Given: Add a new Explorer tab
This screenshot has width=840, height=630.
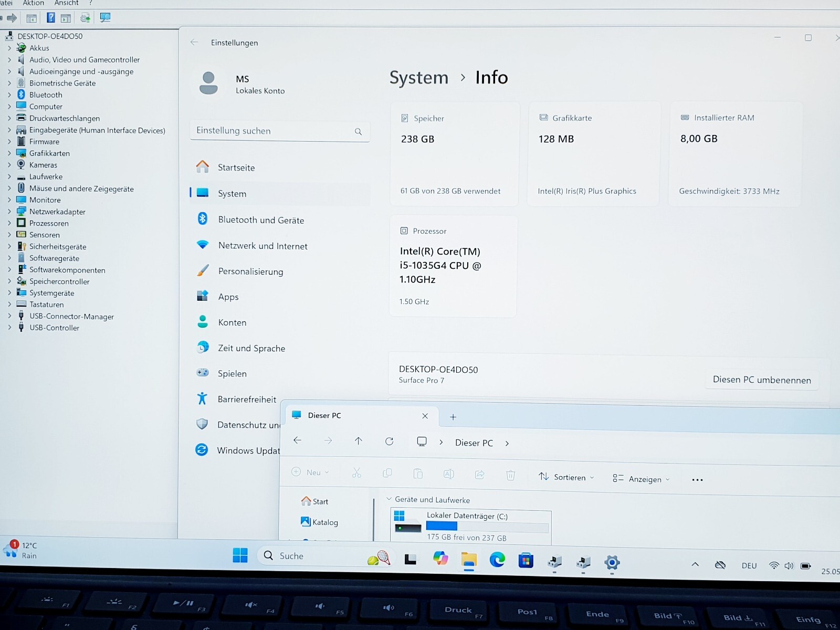Looking at the screenshot, I should coord(453,417).
